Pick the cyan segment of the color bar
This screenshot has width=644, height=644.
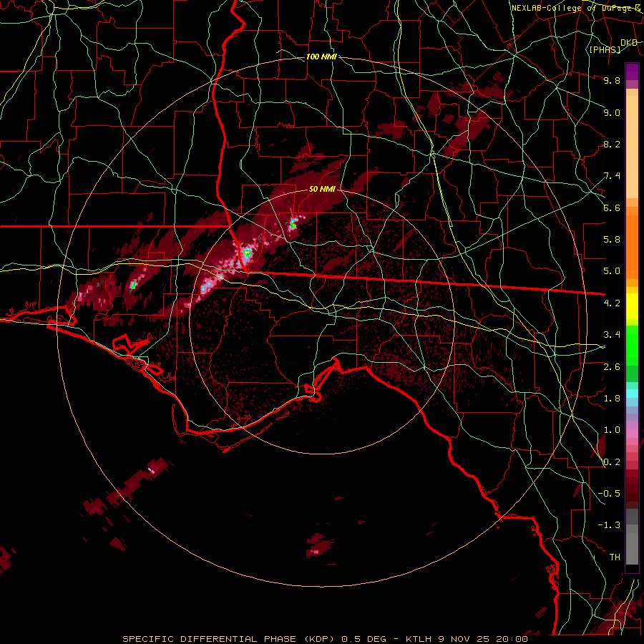click(632, 394)
